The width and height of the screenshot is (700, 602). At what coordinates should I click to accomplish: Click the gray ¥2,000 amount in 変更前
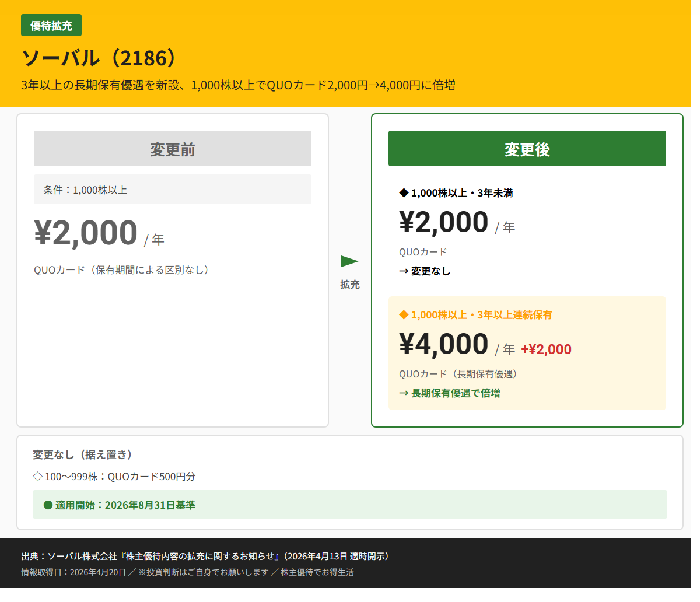(x=86, y=233)
